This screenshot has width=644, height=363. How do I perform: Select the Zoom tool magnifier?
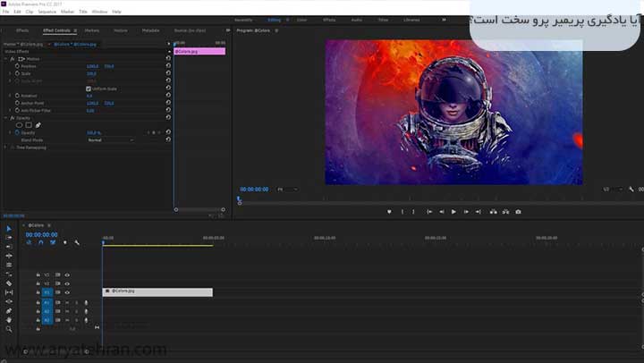click(9, 329)
